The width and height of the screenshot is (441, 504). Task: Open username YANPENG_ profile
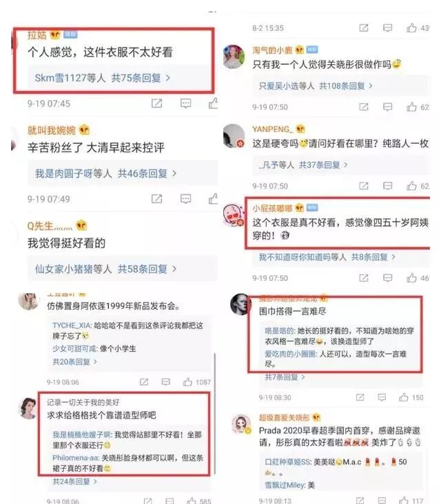(x=272, y=129)
